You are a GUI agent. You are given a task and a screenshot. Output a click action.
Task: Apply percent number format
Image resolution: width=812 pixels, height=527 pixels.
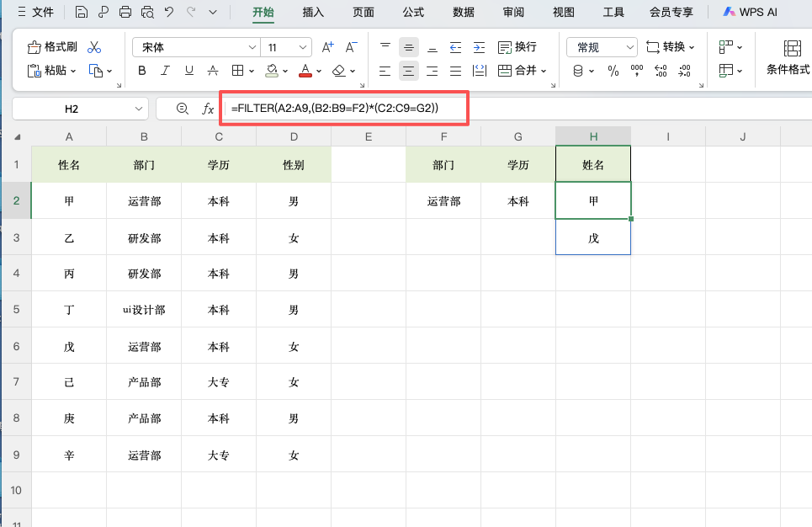pos(612,71)
